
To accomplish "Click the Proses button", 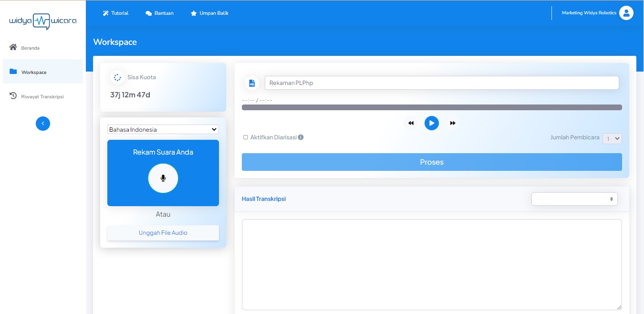I will pos(432,162).
